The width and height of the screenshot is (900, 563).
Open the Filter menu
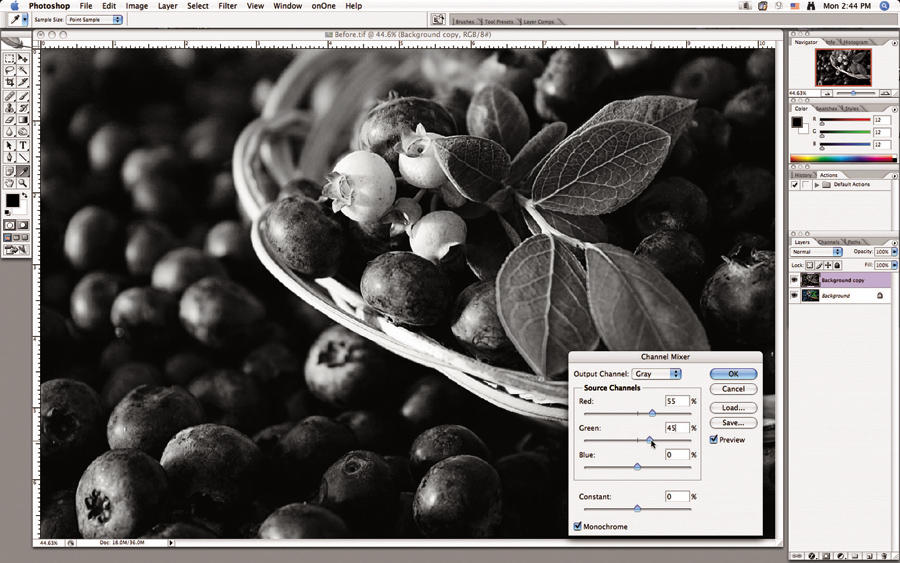click(x=227, y=6)
